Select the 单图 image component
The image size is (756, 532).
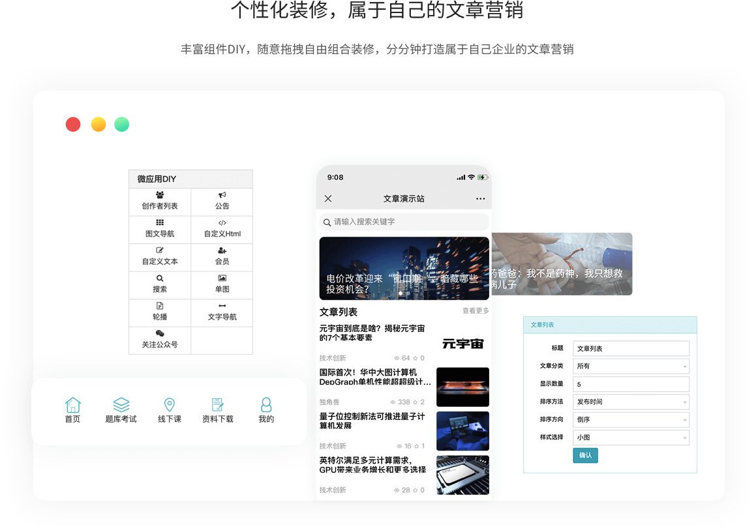(222, 278)
